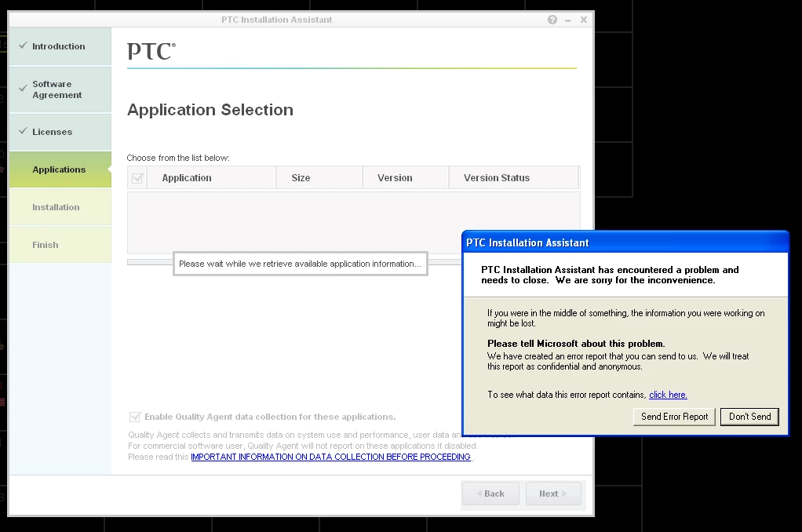Open the Software Agreement step

pyautogui.click(x=60, y=89)
